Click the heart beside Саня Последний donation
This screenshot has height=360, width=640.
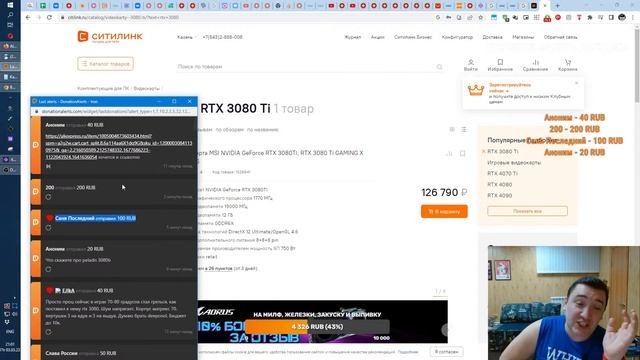pyautogui.click(x=50, y=218)
